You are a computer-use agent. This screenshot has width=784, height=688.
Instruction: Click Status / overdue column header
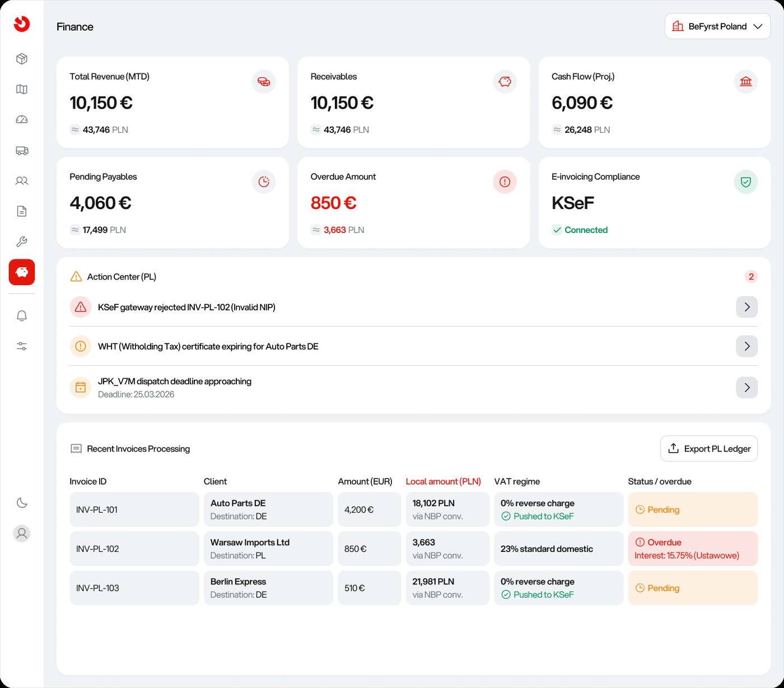pyautogui.click(x=660, y=482)
